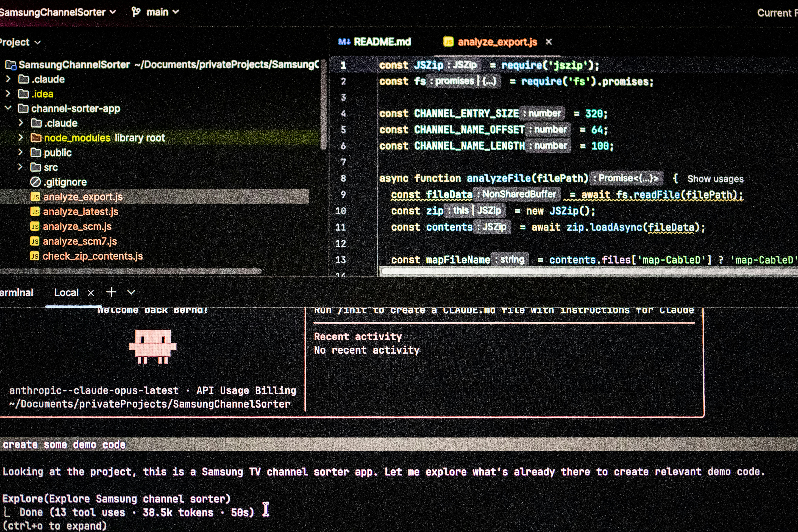
Task: Open the Project view dropdown
Action: pos(37,42)
